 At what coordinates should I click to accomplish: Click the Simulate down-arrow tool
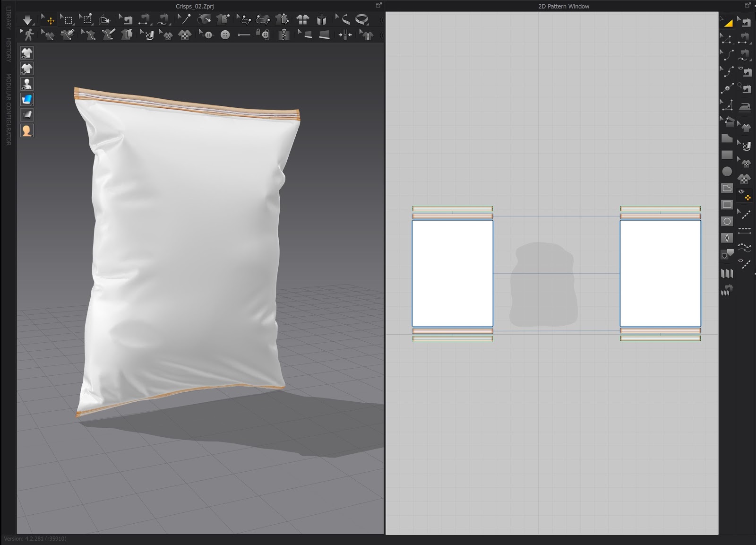(x=27, y=20)
